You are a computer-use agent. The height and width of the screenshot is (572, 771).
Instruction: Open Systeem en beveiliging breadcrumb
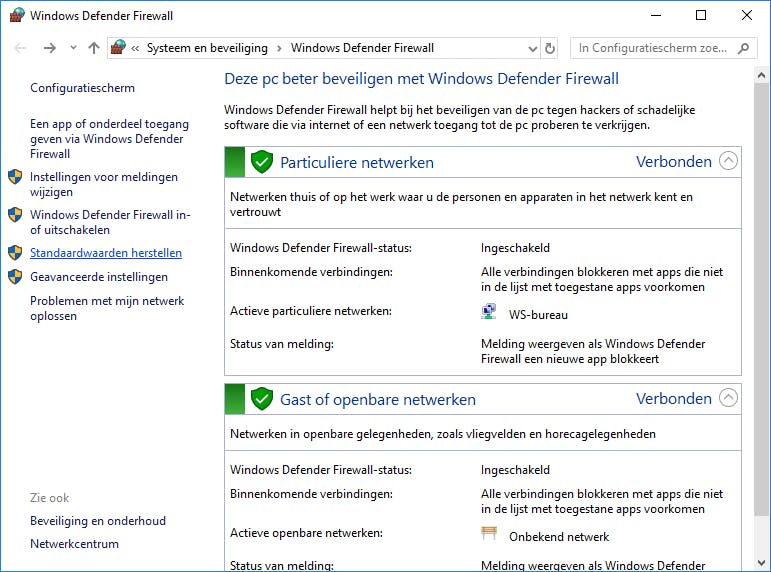207,48
